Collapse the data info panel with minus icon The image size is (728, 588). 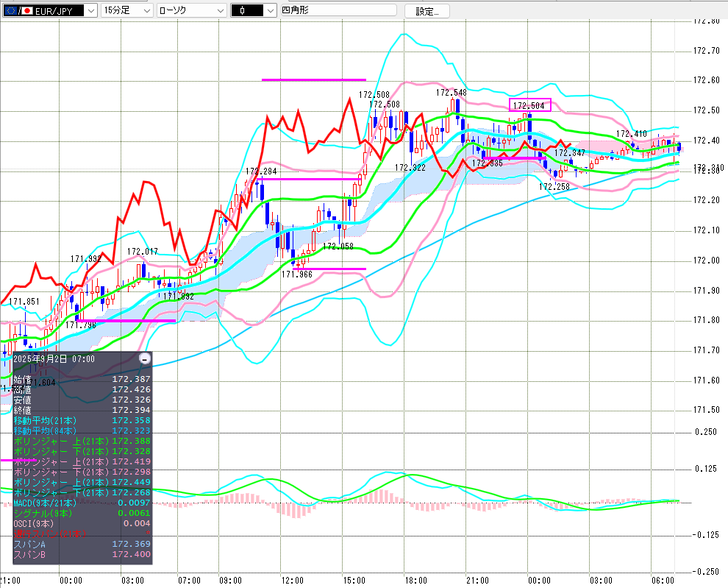coord(145,358)
